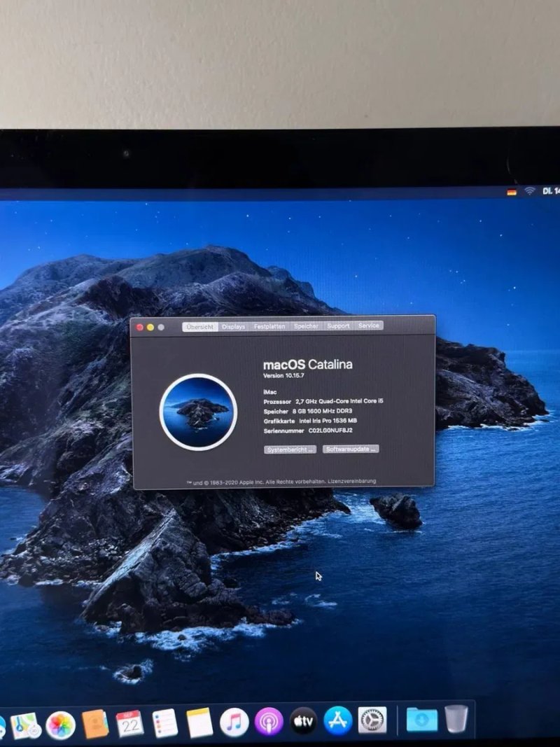Screen dimensions: 560x747
Task: Select the Übersicht tab
Action: pos(200,327)
